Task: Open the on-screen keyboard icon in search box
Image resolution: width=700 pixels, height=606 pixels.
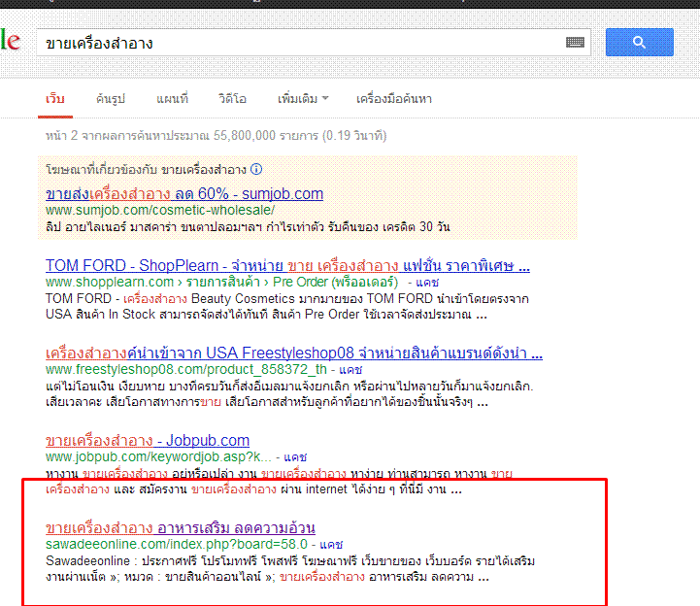Action: point(575,43)
